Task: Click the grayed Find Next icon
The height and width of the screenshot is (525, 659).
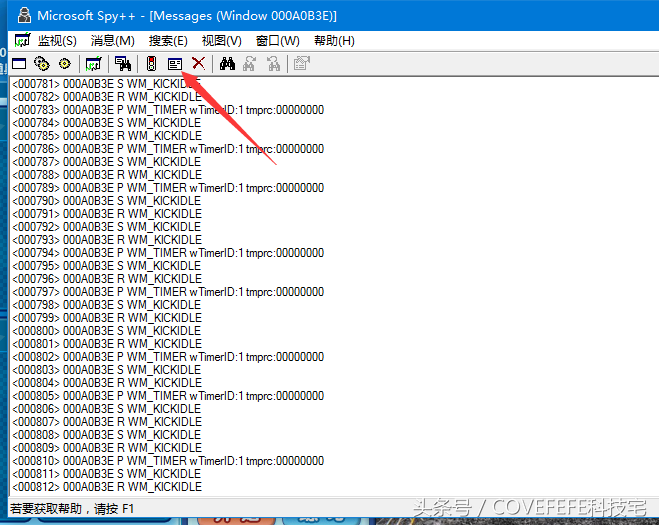Action: tap(249, 64)
